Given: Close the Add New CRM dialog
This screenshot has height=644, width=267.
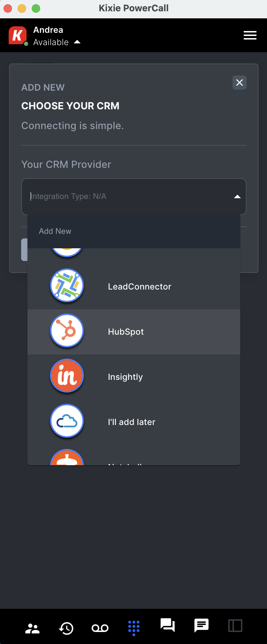Looking at the screenshot, I should click(x=240, y=83).
